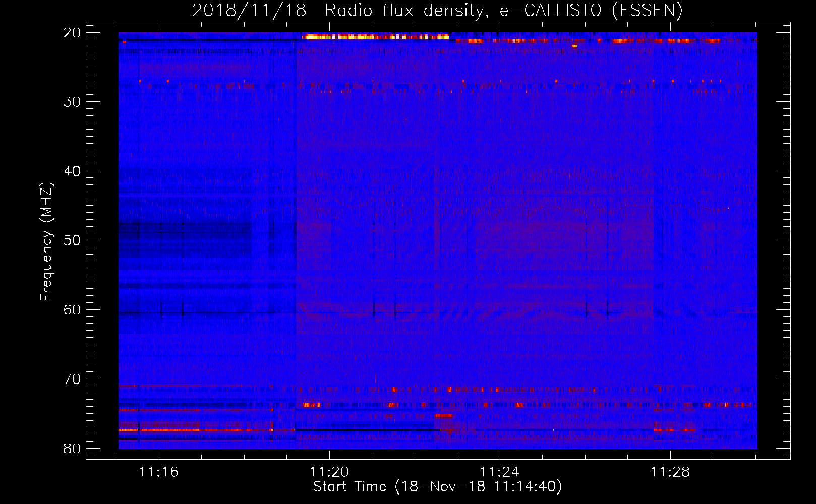Screen dimensions: 816x504
Task: Select the 30 frequency tick label
Action: [x=73, y=102]
